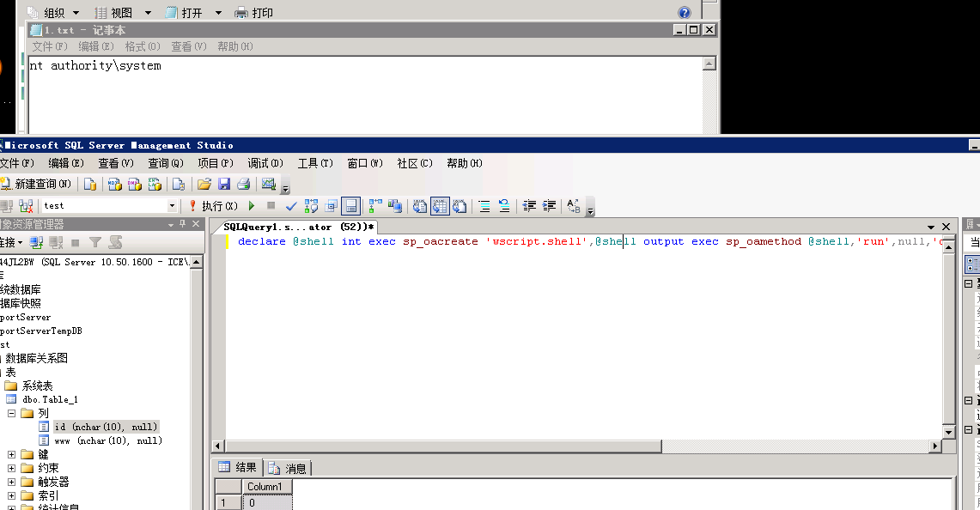Screen dimensions: 980x510
Task: Open the SQL editor toolbar overflow options arrow
Action: tap(591, 208)
